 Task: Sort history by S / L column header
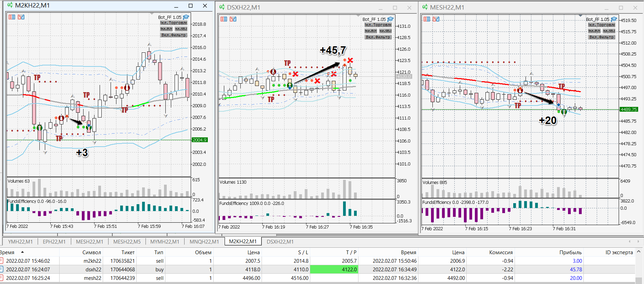[286, 252]
